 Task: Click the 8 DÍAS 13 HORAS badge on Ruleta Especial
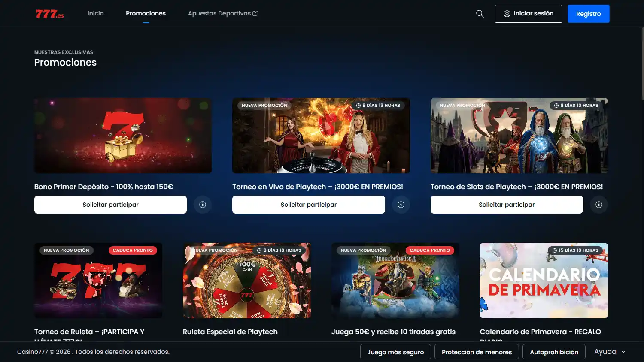tap(279, 250)
